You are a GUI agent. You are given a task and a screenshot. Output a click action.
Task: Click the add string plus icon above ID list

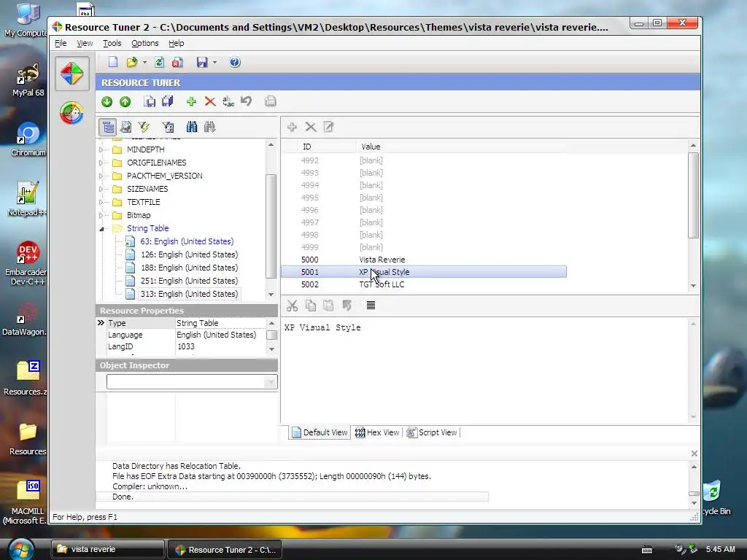[292, 127]
